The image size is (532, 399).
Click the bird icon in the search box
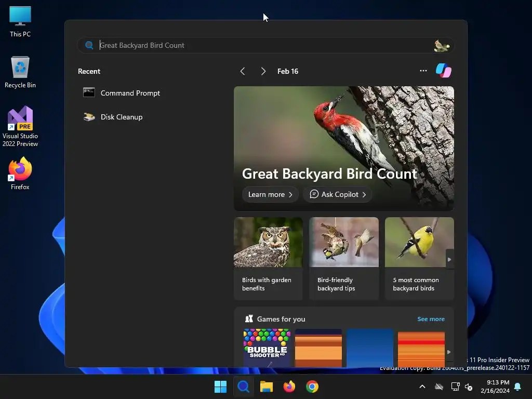point(442,46)
